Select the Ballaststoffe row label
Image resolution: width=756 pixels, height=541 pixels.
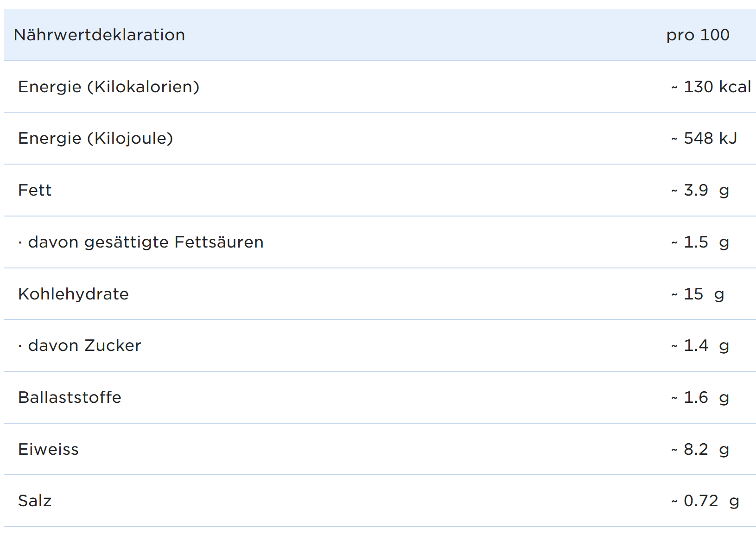click(70, 398)
